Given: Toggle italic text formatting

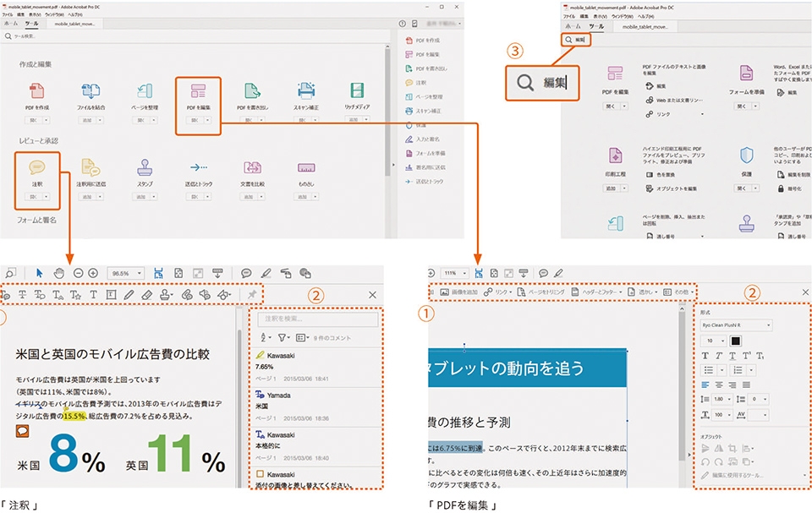Looking at the screenshot, I should point(719,356).
